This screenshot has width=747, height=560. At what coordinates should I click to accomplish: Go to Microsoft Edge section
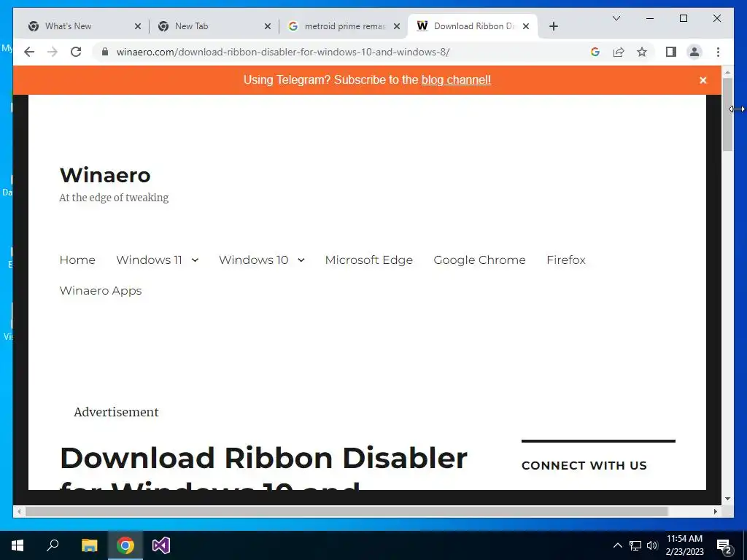coord(368,260)
